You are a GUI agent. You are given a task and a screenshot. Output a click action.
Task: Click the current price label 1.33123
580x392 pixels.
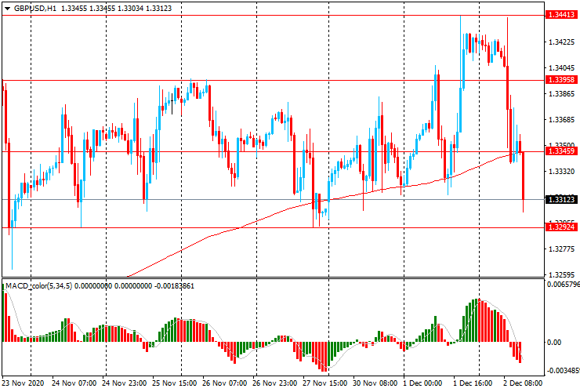[561, 199]
